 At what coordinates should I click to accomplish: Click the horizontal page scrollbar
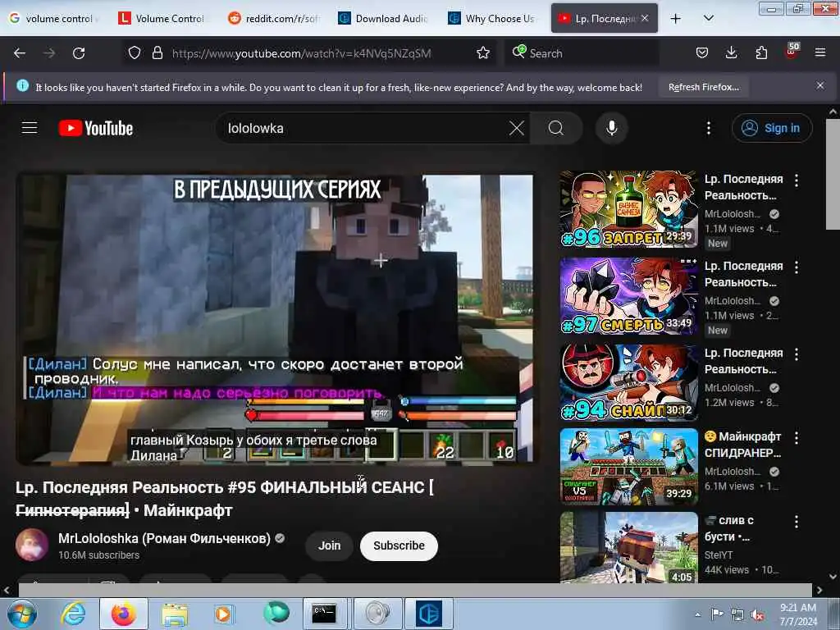click(415, 590)
